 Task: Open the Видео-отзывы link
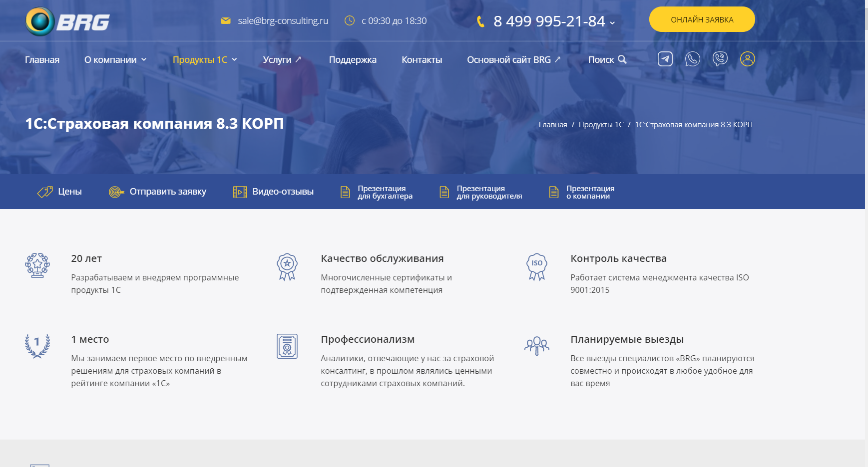tap(283, 192)
